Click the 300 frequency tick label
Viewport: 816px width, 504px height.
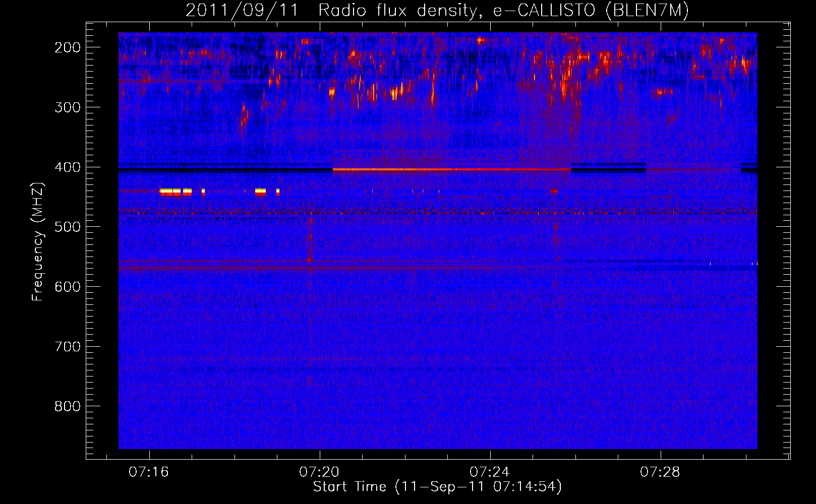pos(68,107)
